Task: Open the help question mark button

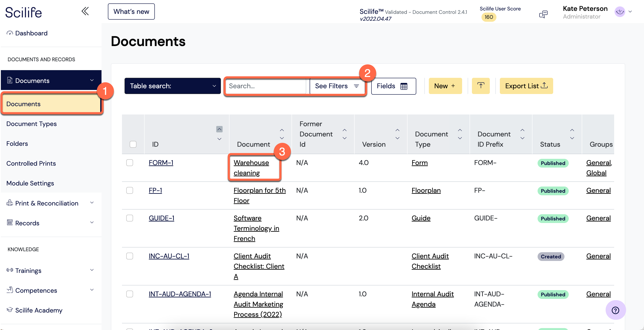Action: [615, 310]
